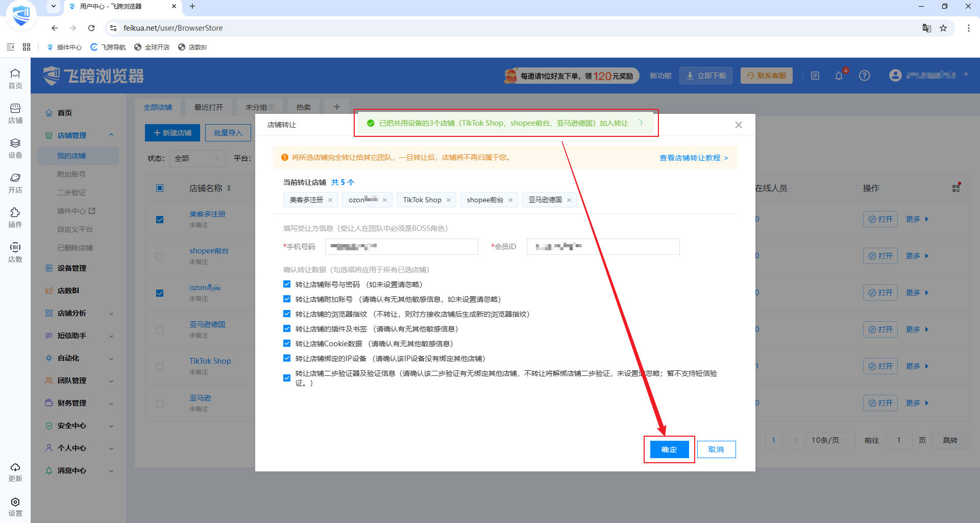
Task: Close the 店铺转让 dialog with X
Action: [x=739, y=125]
